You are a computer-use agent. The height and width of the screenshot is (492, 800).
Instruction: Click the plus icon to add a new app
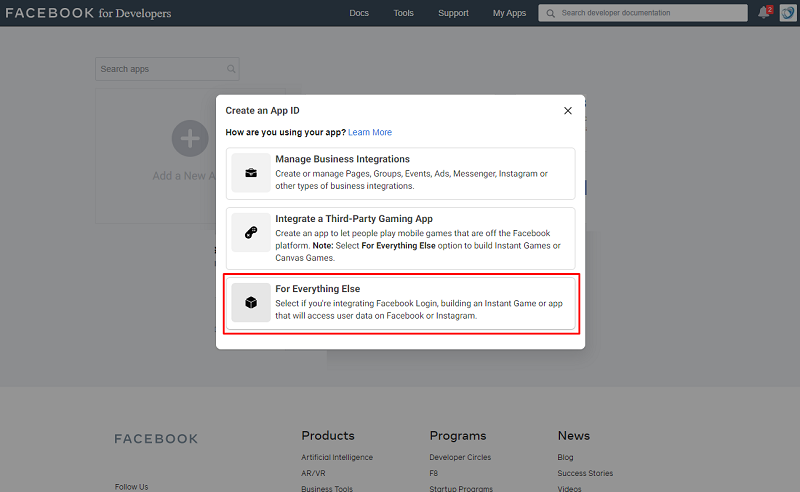tap(190, 138)
